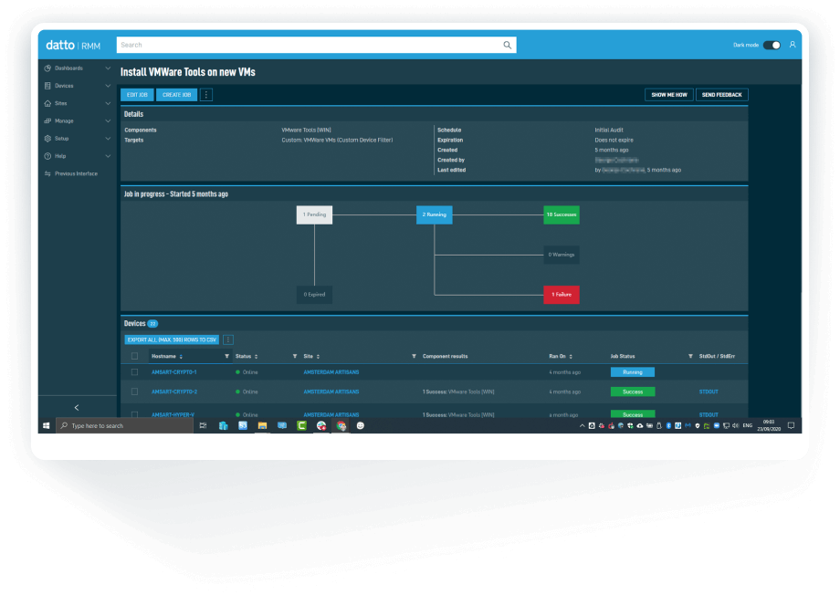The height and width of the screenshot is (616, 840).
Task: Sort by Ran On arrows
Action: click(x=571, y=356)
